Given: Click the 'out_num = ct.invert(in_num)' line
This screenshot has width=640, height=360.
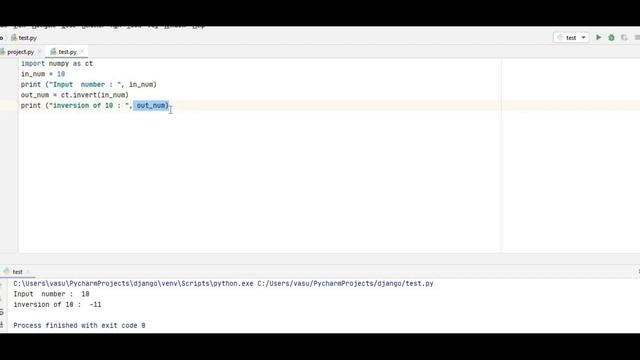Looking at the screenshot, I should [75, 95].
